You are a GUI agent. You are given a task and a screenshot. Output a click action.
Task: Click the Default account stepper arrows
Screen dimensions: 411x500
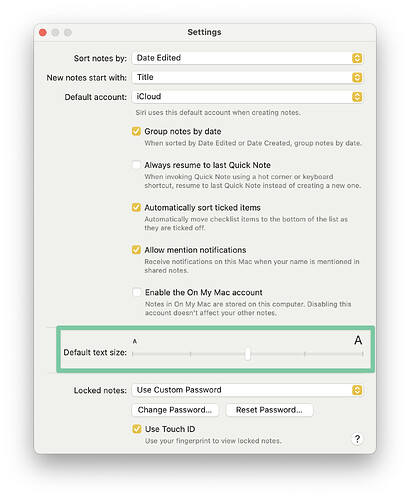click(x=357, y=97)
